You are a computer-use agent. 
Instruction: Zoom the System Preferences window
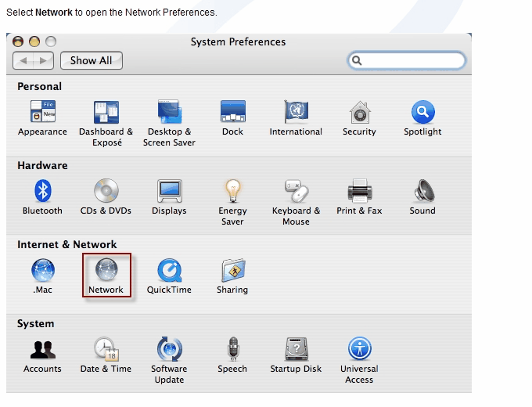click(51, 41)
